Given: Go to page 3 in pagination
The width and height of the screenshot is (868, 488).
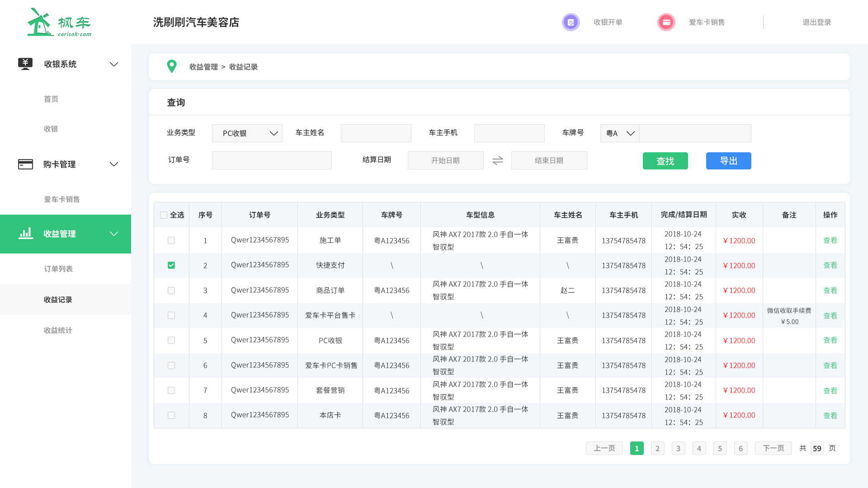Looking at the screenshot, I should click(678, 448).
